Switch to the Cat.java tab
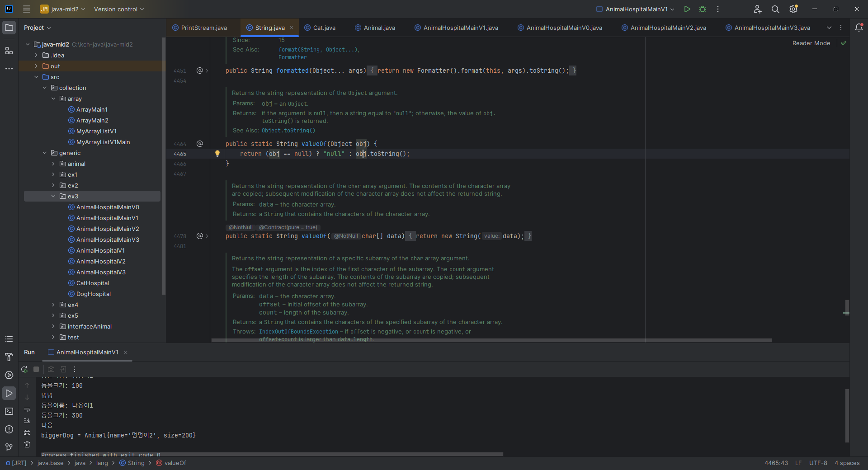The image size is (868, 470). [x=320, y=28]
